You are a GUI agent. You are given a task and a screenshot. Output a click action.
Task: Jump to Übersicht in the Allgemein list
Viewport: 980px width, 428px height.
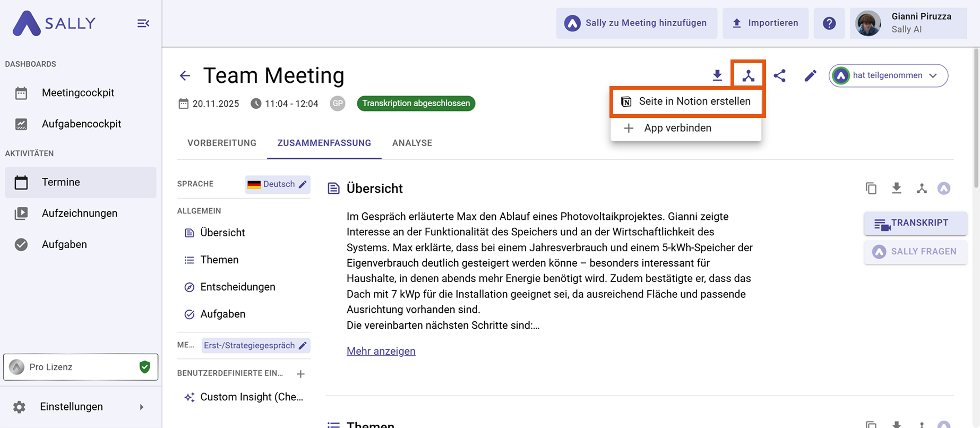[x=222, y=233]
